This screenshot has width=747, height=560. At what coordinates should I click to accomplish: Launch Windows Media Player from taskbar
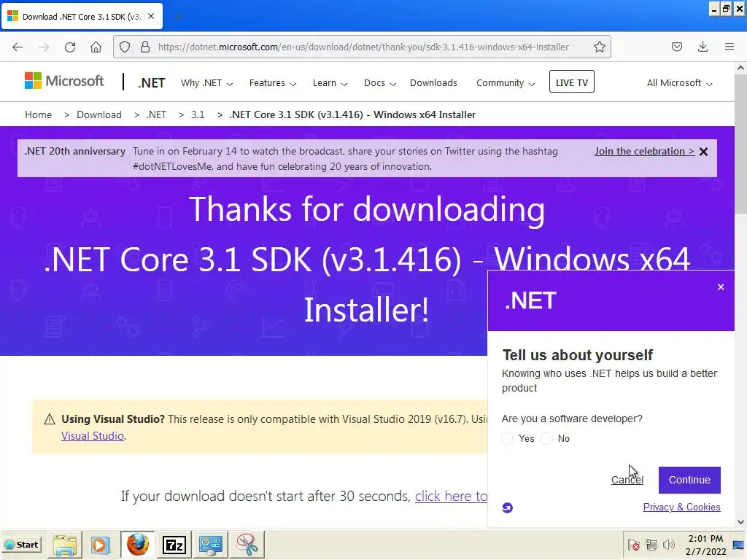click(101, 544)
